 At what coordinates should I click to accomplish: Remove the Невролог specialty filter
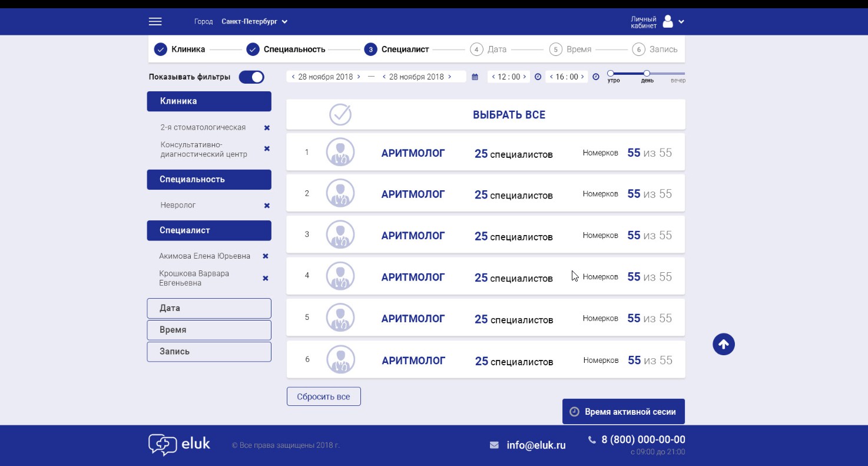[x=267, y=206]
